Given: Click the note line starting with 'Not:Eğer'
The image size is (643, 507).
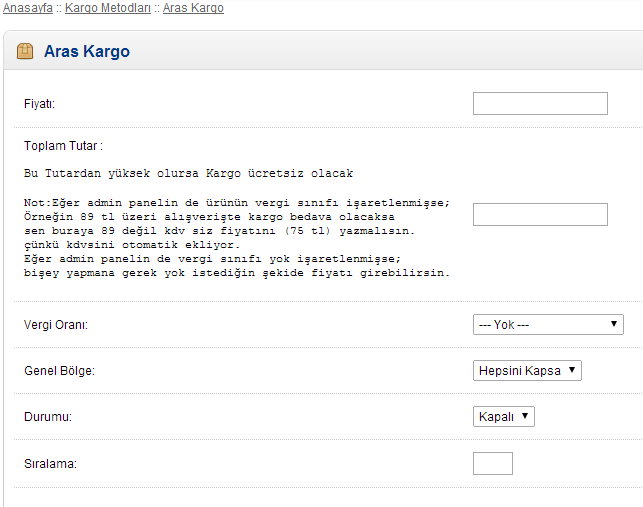Looking at the screenshot, I should pos(236,202).
